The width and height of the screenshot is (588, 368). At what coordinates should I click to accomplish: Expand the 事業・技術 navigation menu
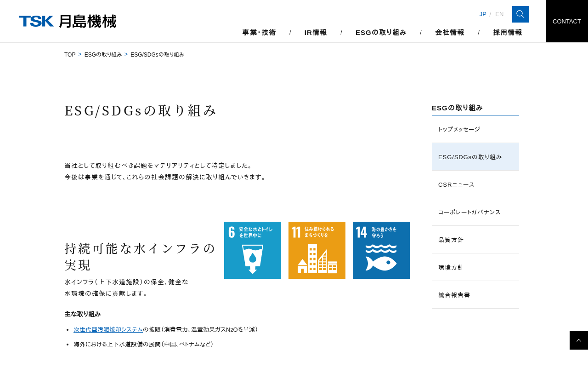tap(259, 32)
